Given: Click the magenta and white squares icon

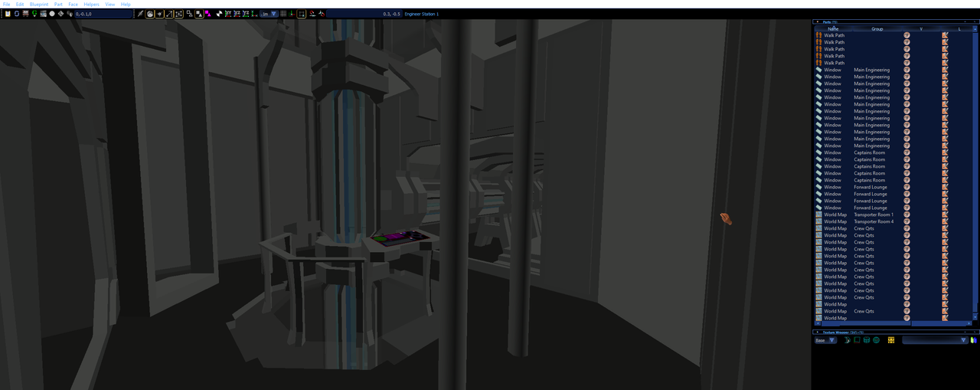Looking at the screenshot, I should pyautogui.click(x=207, y=14).
